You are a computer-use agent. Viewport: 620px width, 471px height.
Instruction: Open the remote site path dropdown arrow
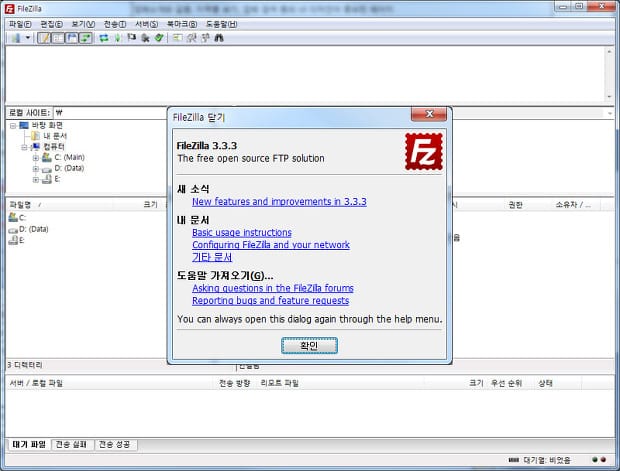click(609, 113)
